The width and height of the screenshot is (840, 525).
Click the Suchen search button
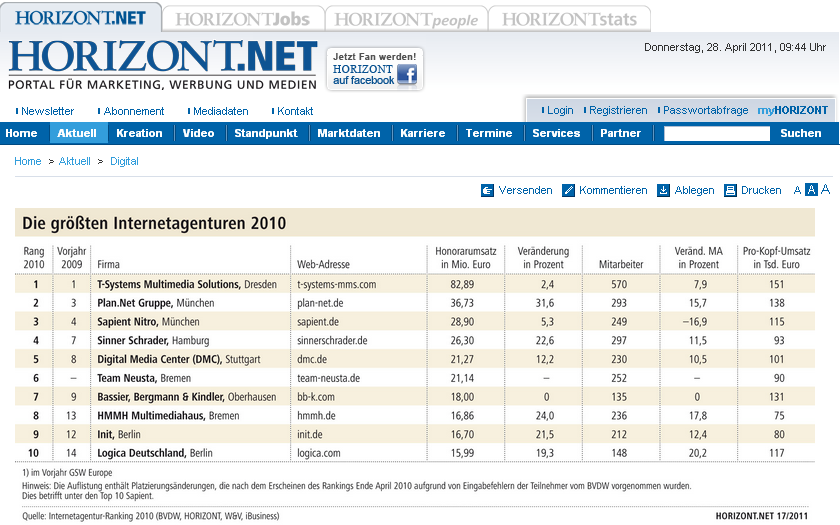coord(800,133)
